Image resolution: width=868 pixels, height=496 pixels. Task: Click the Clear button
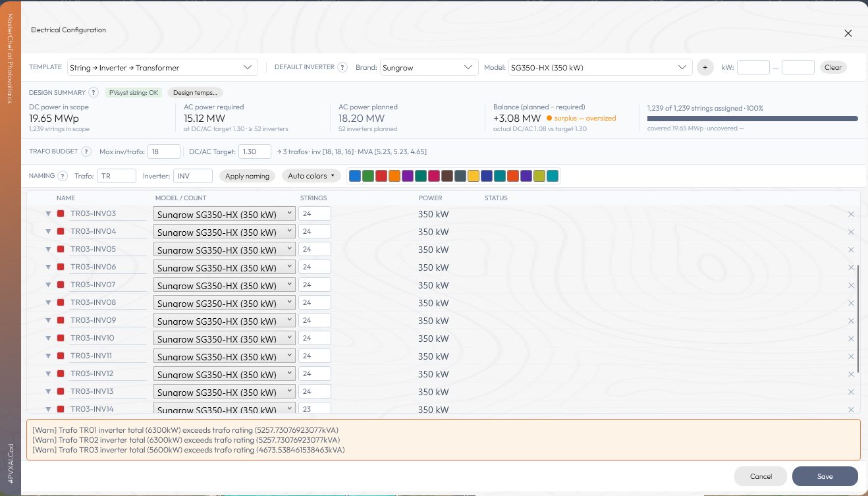(833, 67)
